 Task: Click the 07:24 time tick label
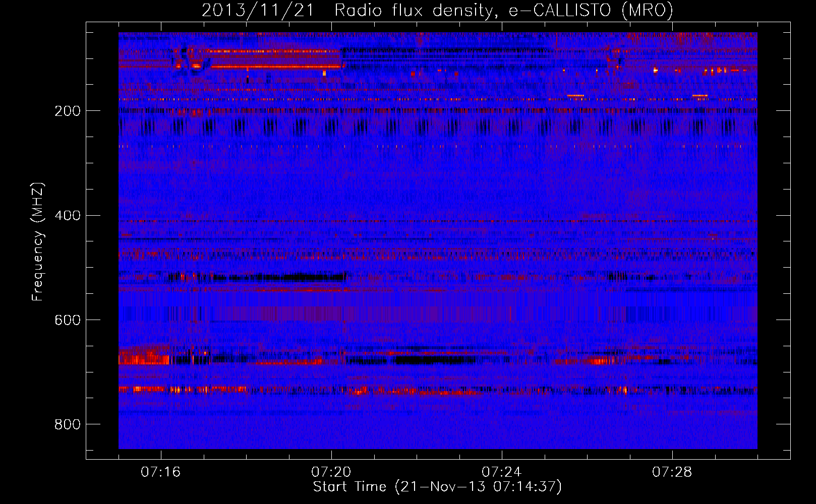pos(501,472)
